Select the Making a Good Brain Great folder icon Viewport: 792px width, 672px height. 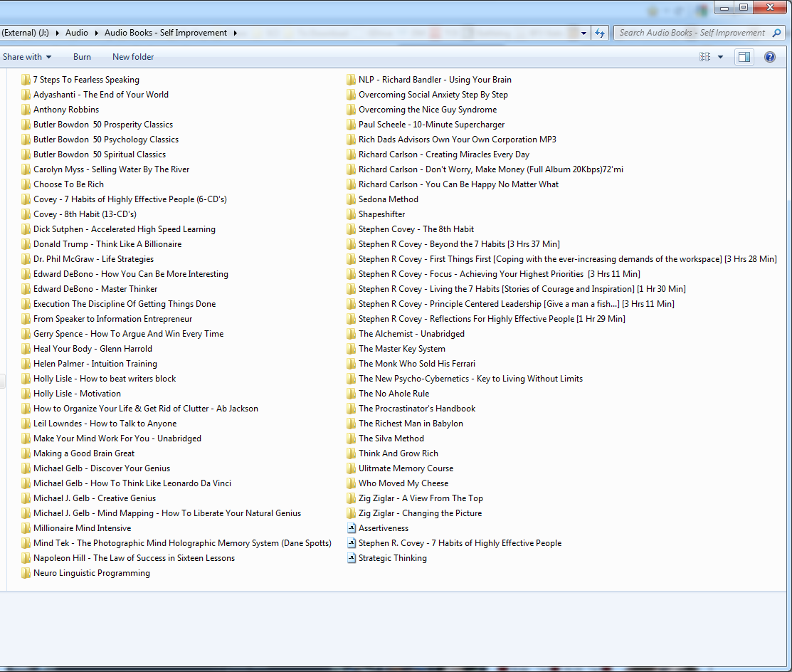tap(26, 453)
